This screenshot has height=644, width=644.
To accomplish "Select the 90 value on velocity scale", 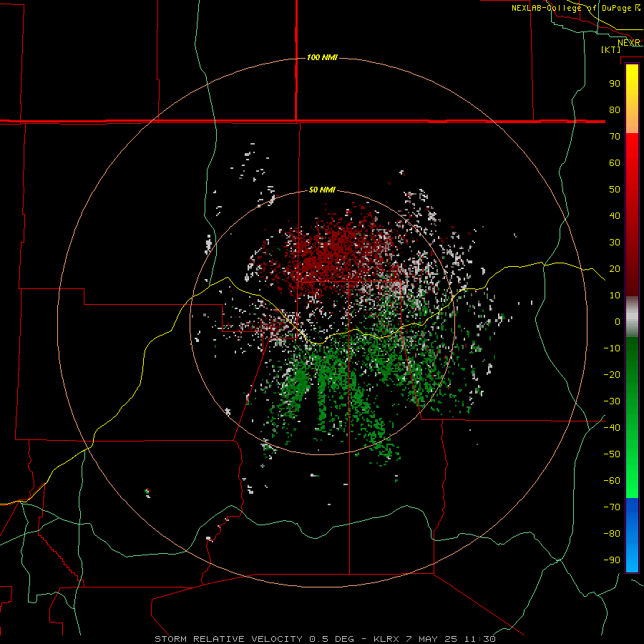I will 615,84.
